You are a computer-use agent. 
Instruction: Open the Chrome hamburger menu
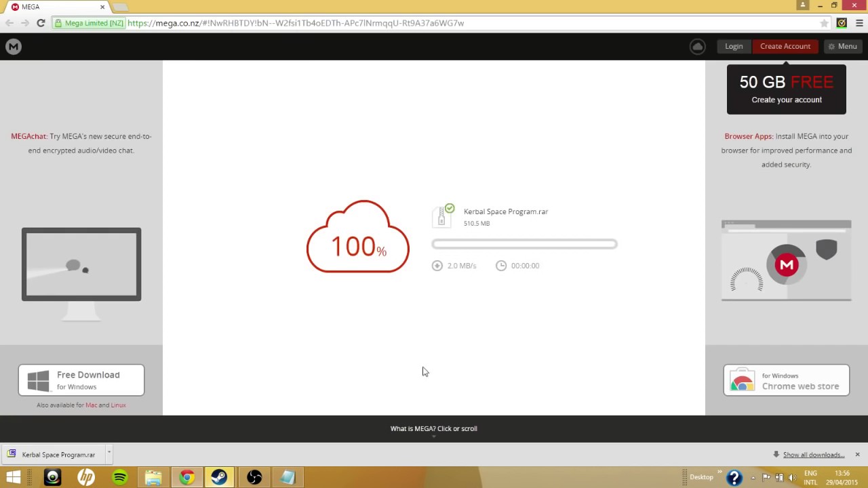pyautogui.click(x=859, y=23)
